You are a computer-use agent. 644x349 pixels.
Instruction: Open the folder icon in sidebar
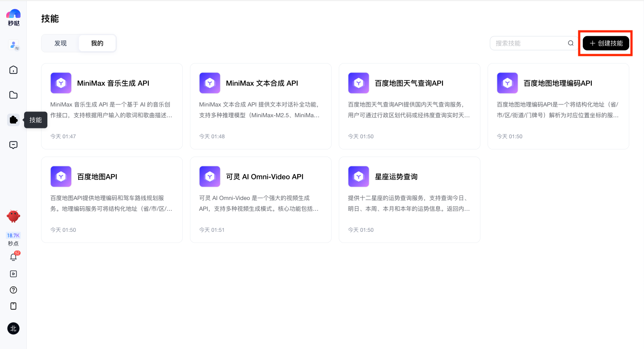[x=13, y=95]
